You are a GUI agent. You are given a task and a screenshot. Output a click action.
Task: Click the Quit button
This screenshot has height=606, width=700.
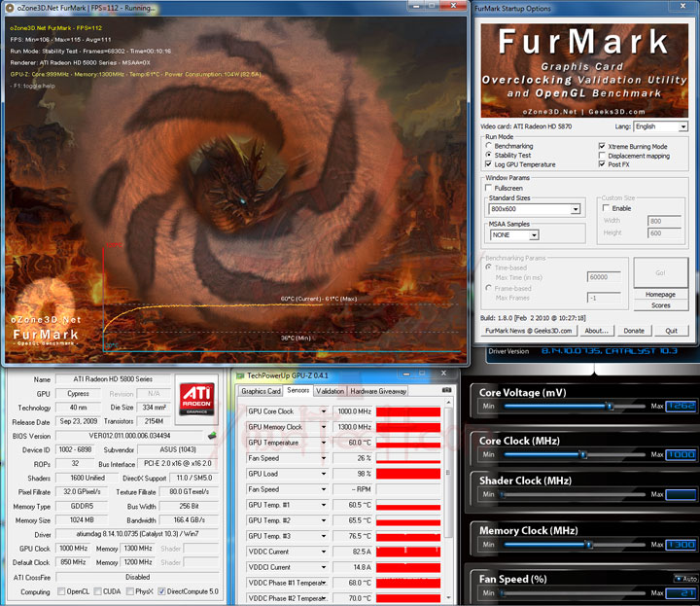tap(671, 331)
